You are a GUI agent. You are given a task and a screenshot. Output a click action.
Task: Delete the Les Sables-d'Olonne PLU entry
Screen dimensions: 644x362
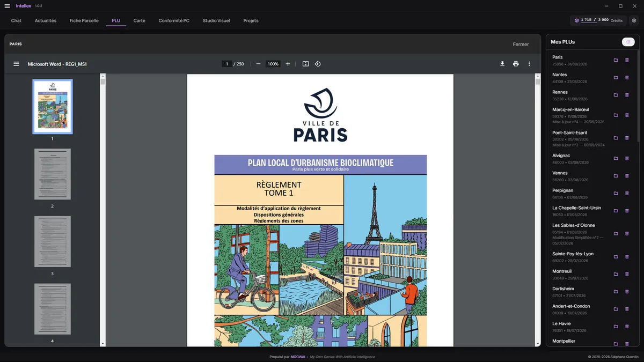627,234
